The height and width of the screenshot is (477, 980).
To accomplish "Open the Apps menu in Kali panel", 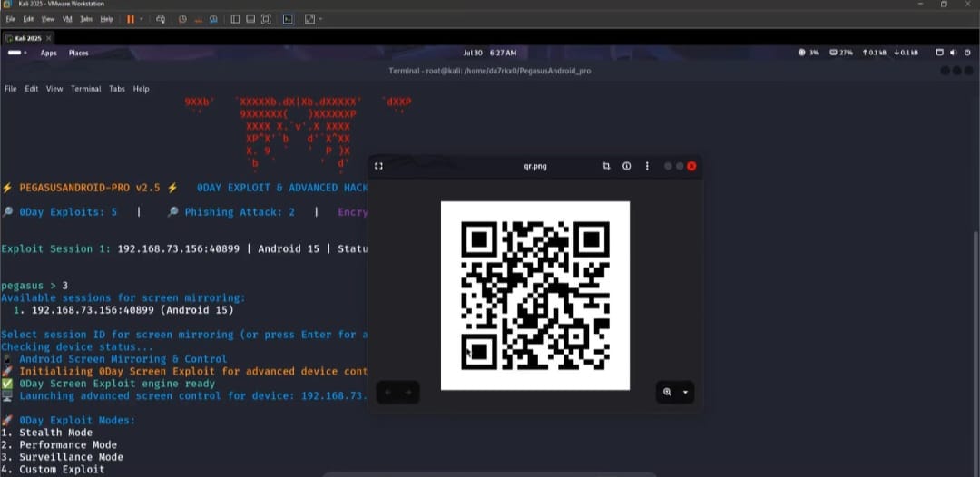I will point(48,53).
